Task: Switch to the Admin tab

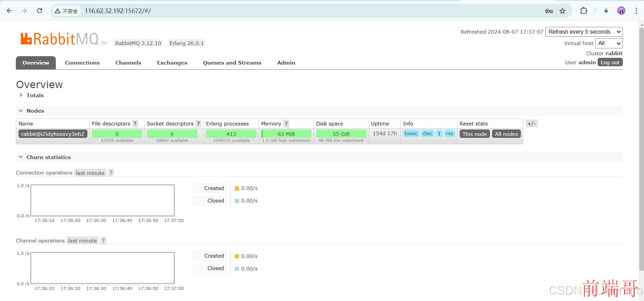Action: click(x=286, y=63)
